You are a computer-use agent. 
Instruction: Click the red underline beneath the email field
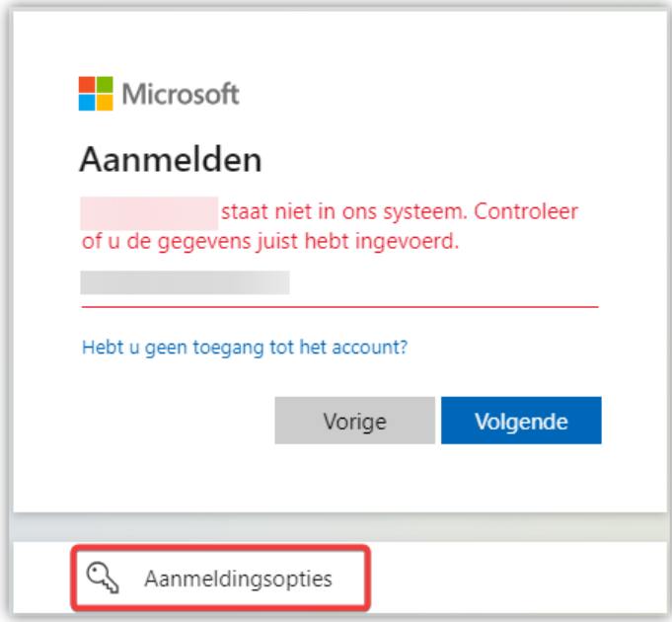(x=339, y=307)
